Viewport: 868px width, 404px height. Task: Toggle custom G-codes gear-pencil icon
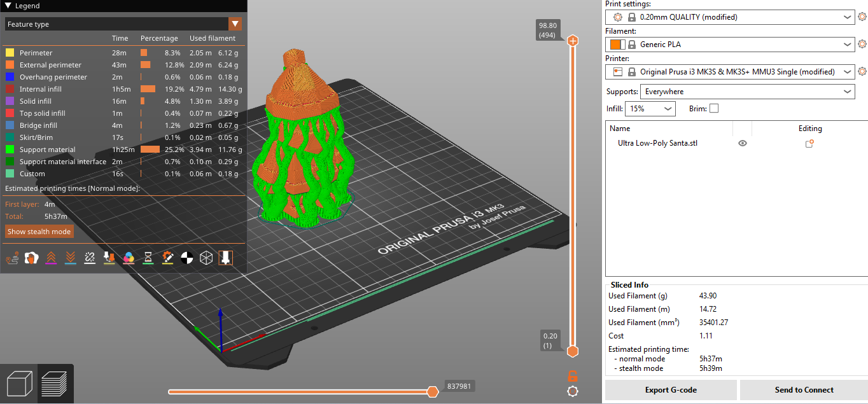click(168, 258)
